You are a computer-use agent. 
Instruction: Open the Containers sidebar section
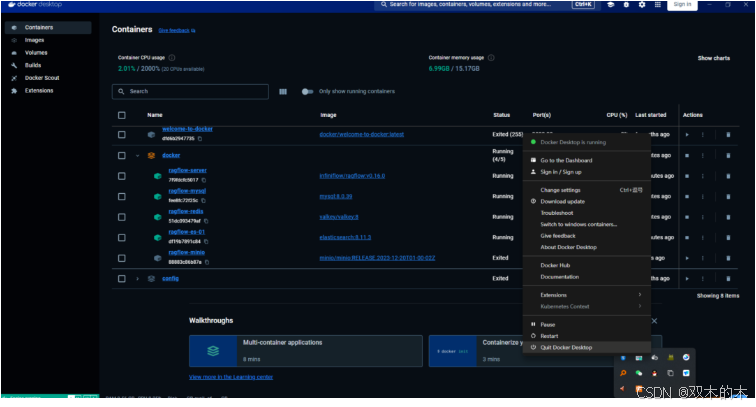click(48, 27)
